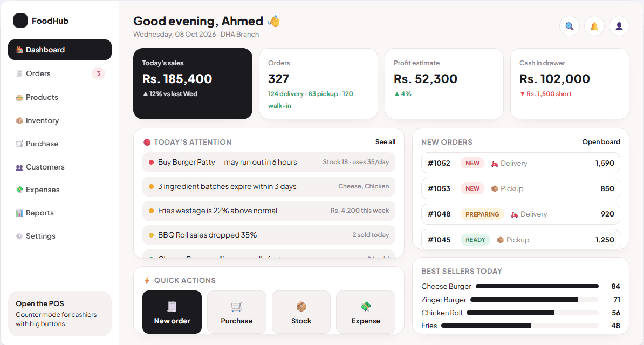Open user profile avatar icon

[x=619, y=26]
